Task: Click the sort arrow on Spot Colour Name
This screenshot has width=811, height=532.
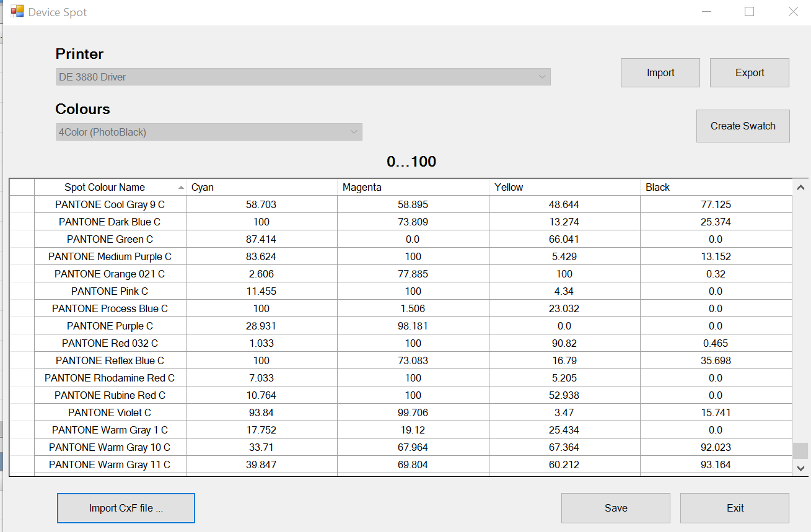Action: tap(182, 186)
